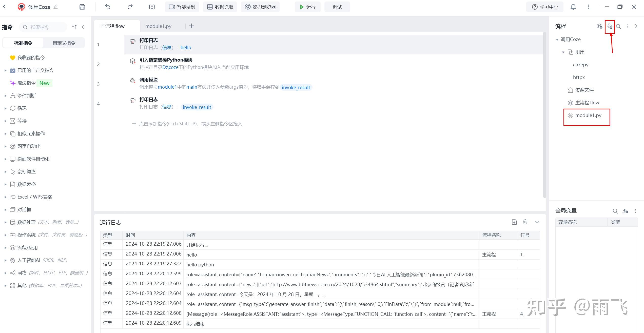Add global variable via fx icon
This screenshot has height=333, width=644.
625,211
